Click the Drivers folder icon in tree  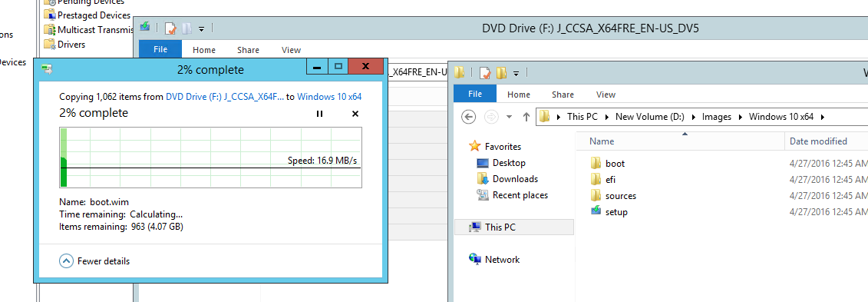pos(50,44)
